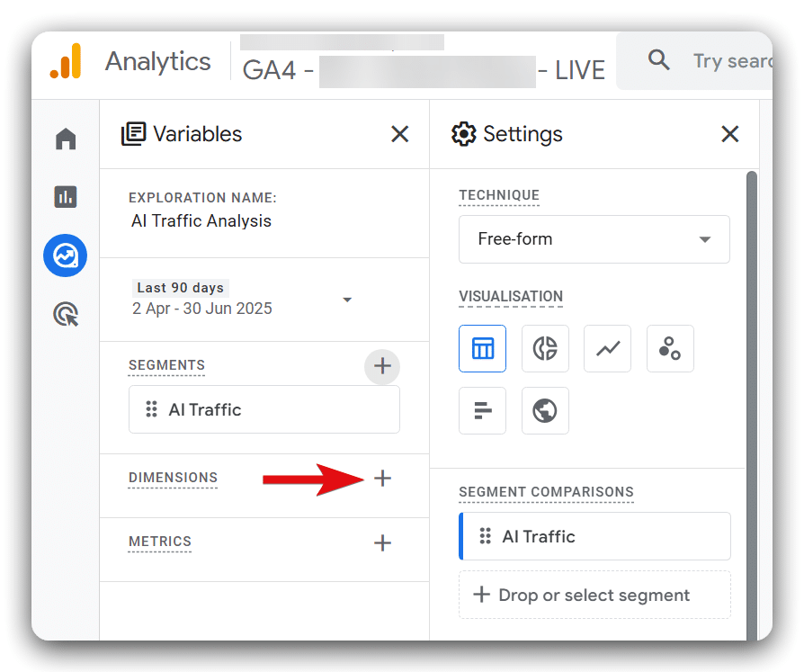Select the Line chart visualisation
The width and height of the screenshot is (804, 672).
click(x=608, y=348)
